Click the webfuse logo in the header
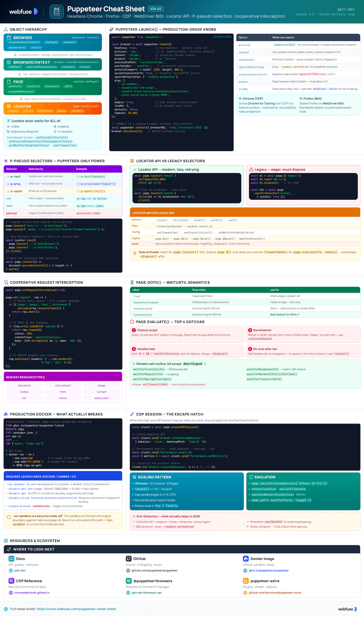The height and width of the screenshot is (623, 364). coord(23,12)
